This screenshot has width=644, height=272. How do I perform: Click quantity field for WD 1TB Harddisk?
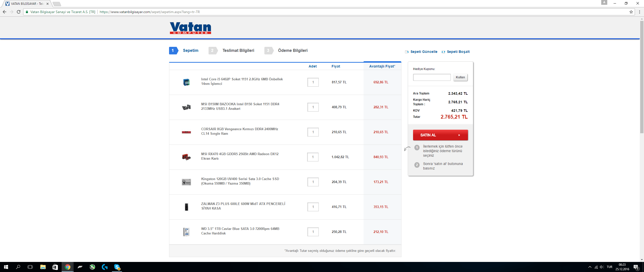pos(313,232)
